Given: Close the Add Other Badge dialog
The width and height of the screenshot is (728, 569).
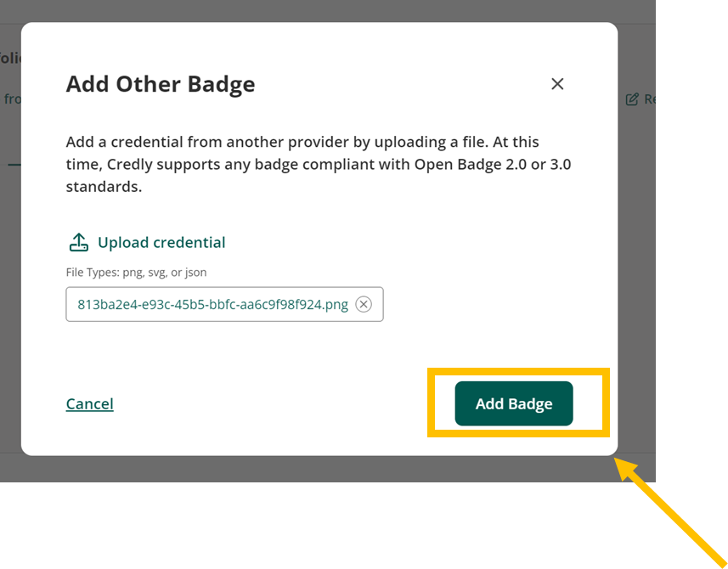Looking at the screenshot, I should pos(557,84).
